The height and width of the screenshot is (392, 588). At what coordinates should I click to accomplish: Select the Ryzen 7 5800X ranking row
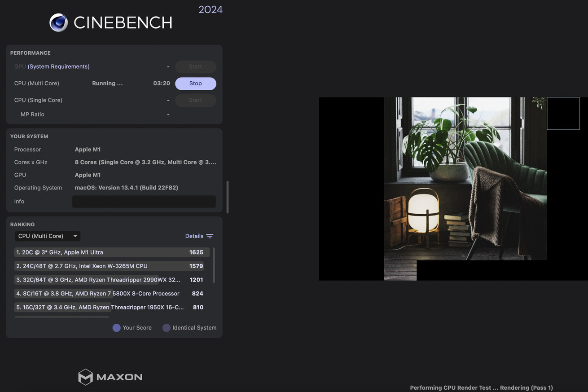(112, 294)
